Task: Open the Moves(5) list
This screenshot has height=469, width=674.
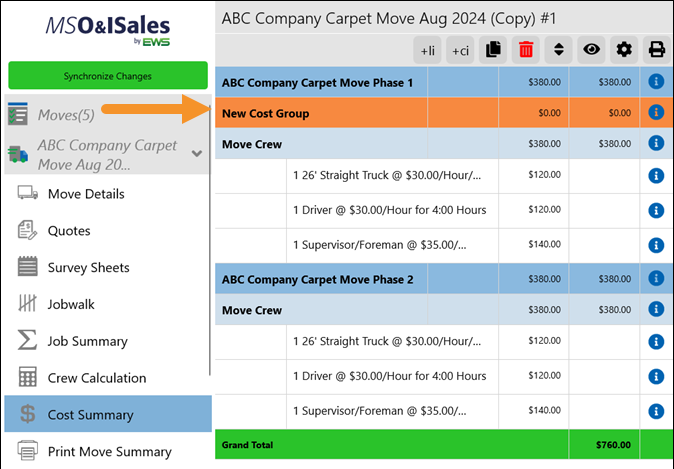Action: pos(66,115)
